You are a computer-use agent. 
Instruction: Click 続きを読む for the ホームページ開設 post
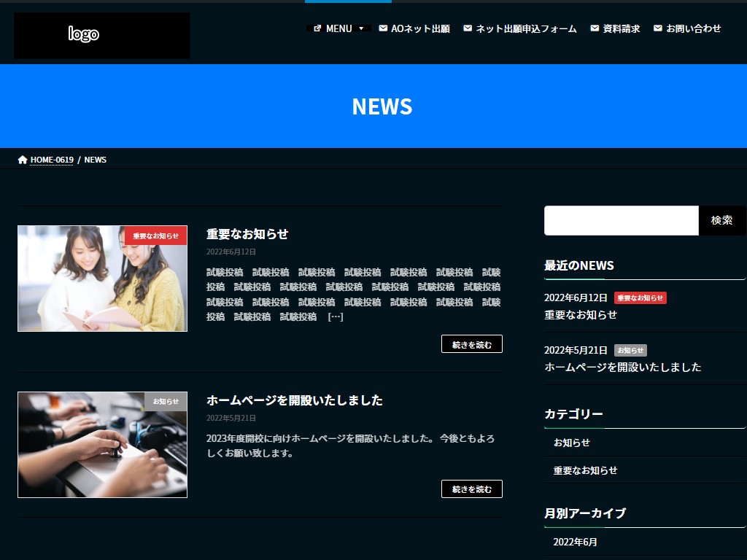[471, 489]
